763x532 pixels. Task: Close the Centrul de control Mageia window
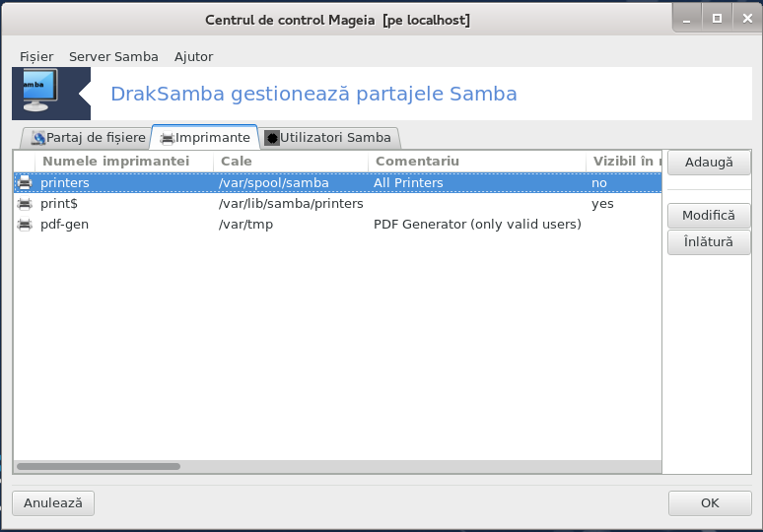pyautogui.click(x=747, y=19)
